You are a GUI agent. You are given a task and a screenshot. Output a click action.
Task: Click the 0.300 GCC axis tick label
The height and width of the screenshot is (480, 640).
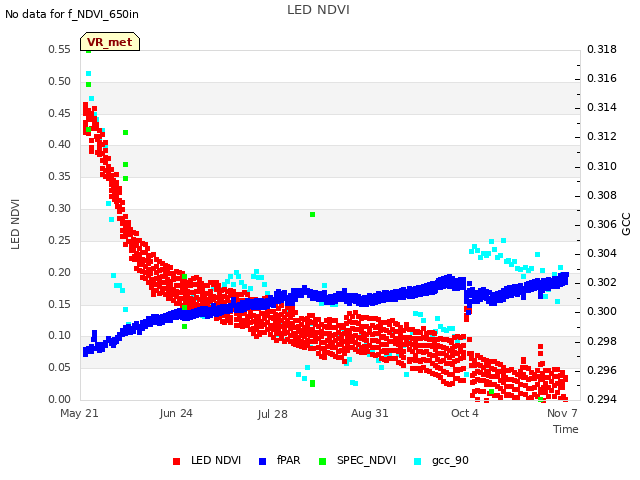tap(602, 311)
